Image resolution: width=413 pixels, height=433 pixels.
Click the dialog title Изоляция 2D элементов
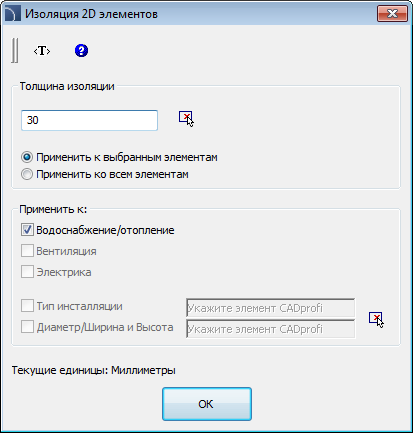tap(91, 14)
